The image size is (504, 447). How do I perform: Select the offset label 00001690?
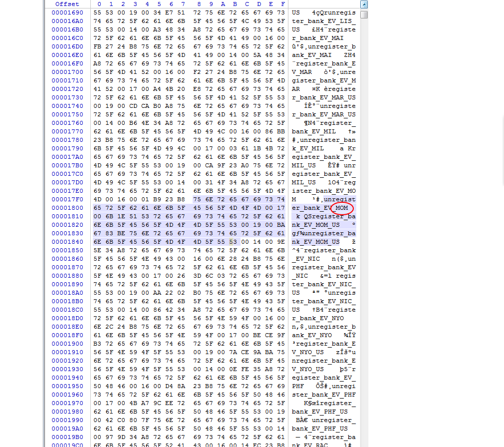[67, 12]
